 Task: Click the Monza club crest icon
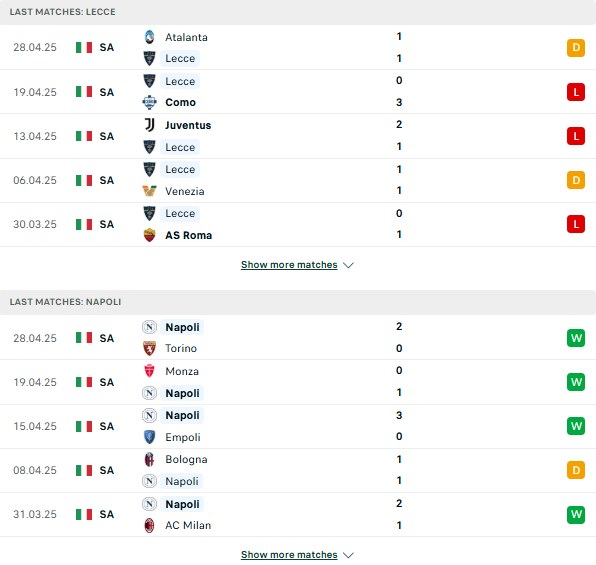[x=149, y=371]
